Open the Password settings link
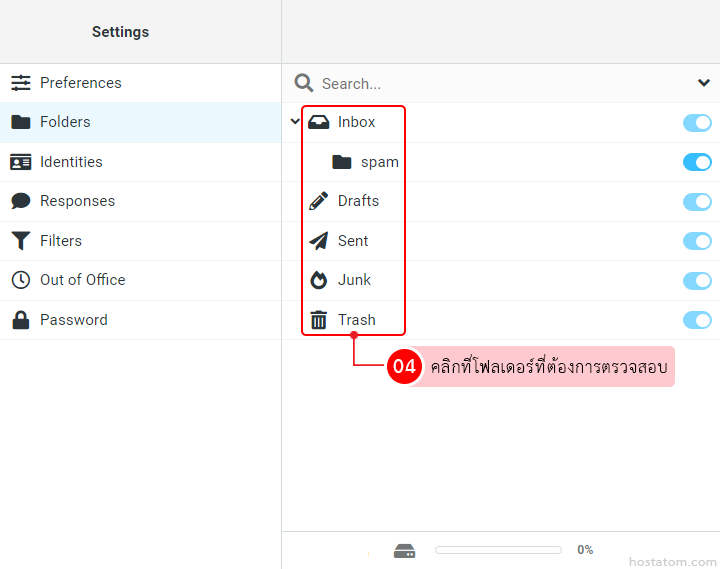This screenshot has height=569, width=720. coord(73,320)
